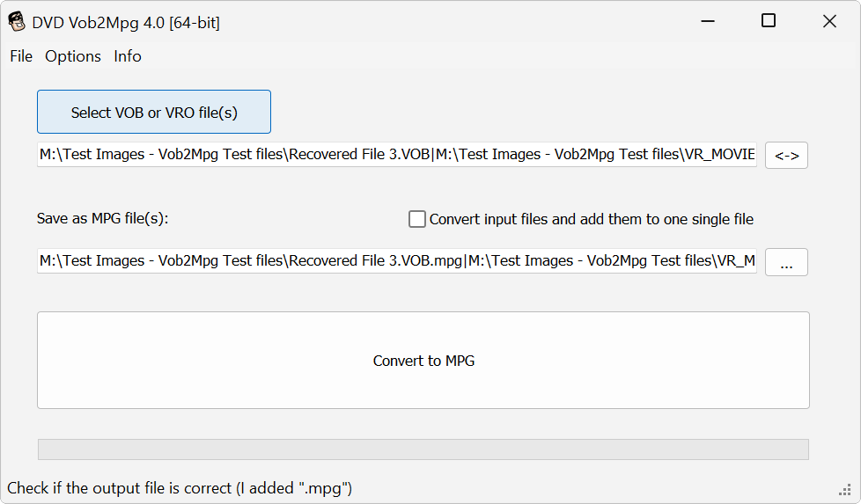This screenshot has height=504, width=861.
Task: Open the Options menu
Action: point(73,56)
